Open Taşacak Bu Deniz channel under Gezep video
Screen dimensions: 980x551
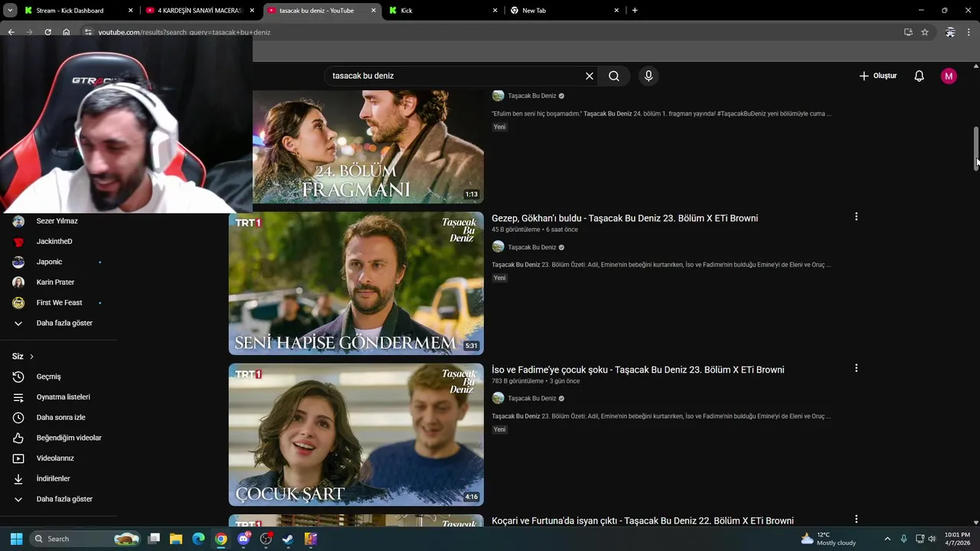coord(531,247)
